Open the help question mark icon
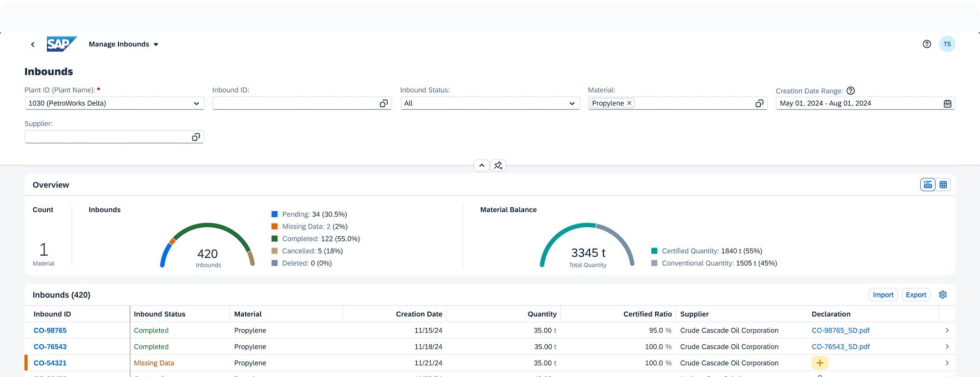This screenshot has height=377, width=980. (926, 44)
